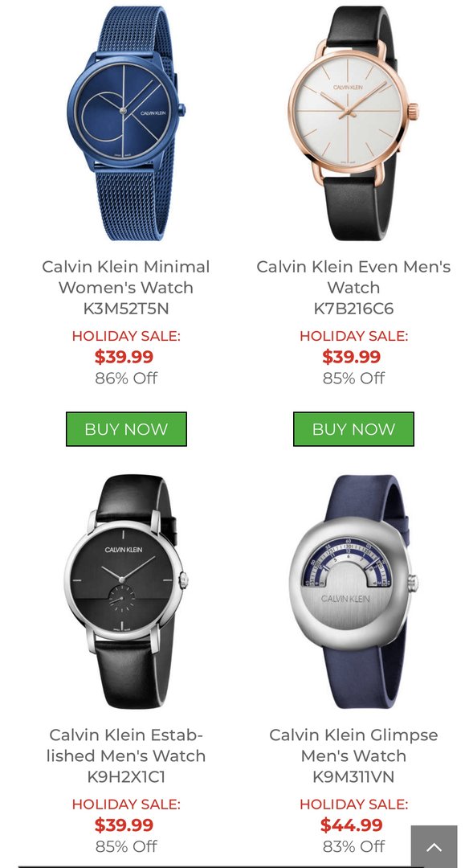469x868 pixels.
Task: Click the scroll-to-top chevron icon
Action: 434,847
